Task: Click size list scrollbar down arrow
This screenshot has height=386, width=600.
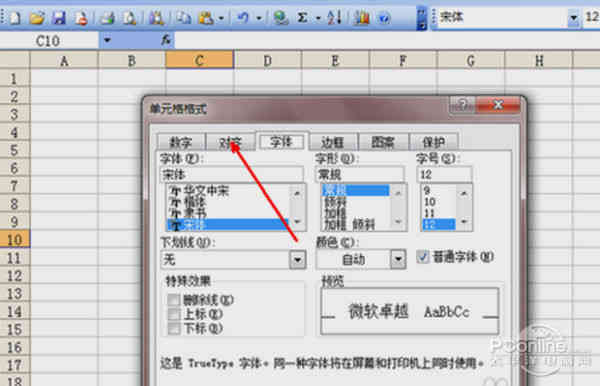Action: pos(464,222)
